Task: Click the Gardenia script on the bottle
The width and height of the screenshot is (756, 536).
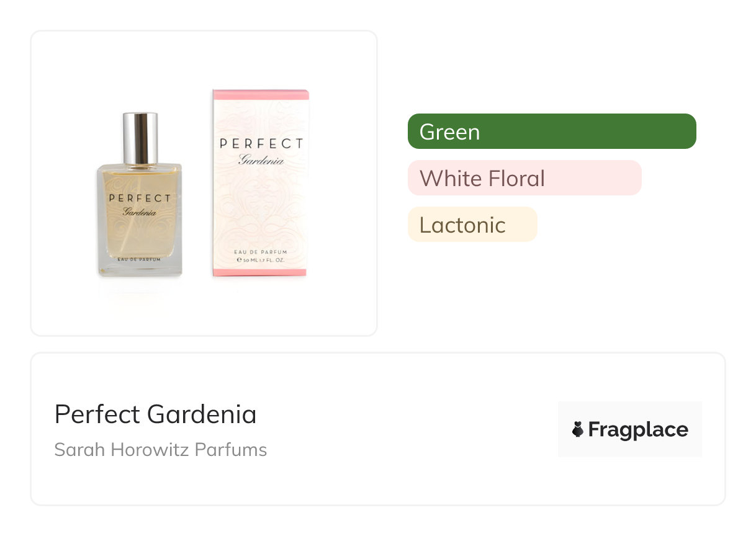Action: [140, 212]
